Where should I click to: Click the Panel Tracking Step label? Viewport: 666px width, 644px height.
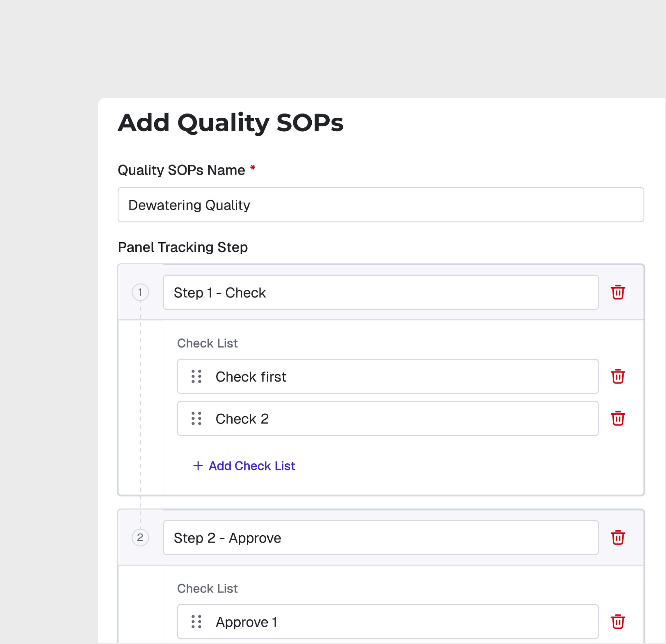183,247
